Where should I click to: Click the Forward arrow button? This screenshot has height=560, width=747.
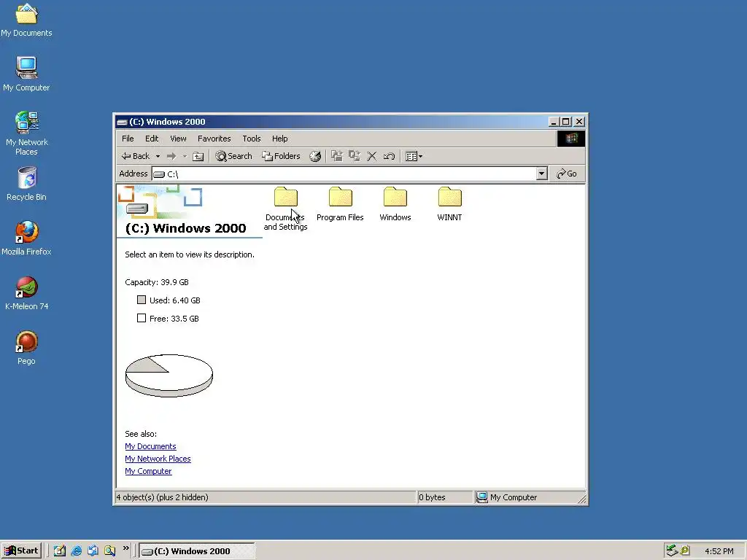[x=171, y=156]
